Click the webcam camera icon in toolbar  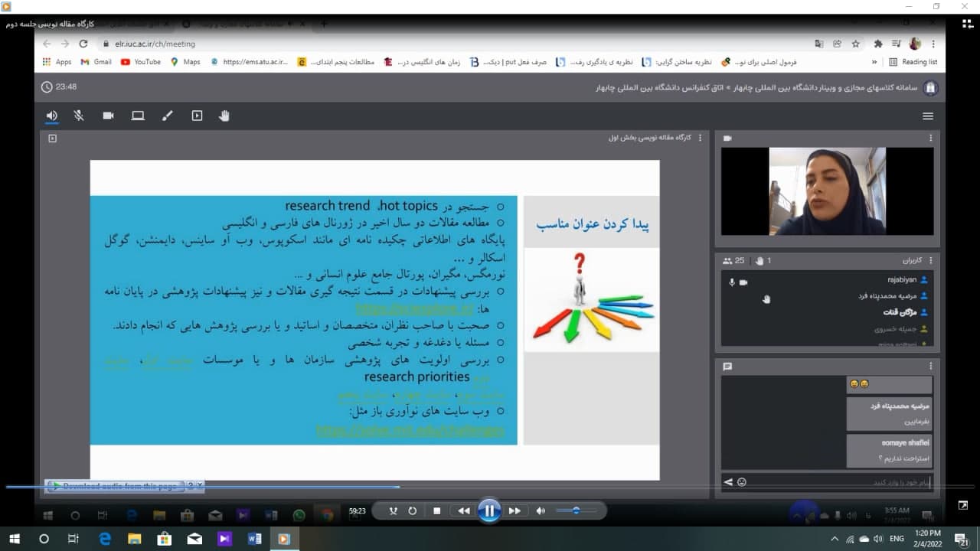(108, 116)
